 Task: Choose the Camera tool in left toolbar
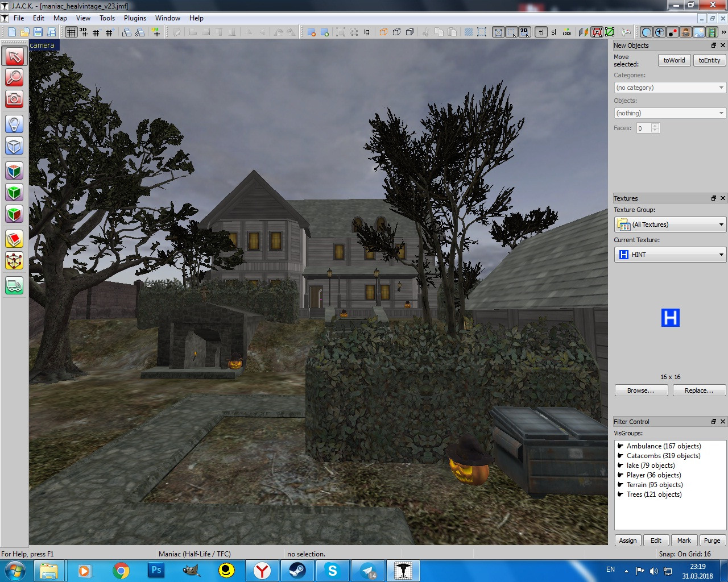pyautogui.click(x=14, y=99)
